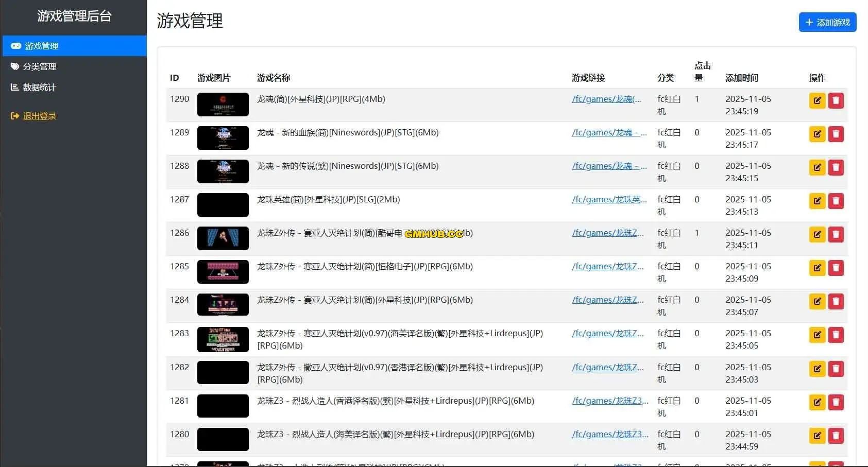This screenshot has height=467, width=868.
Task: Delete game 1283 via trash icon
Action: 836,335
